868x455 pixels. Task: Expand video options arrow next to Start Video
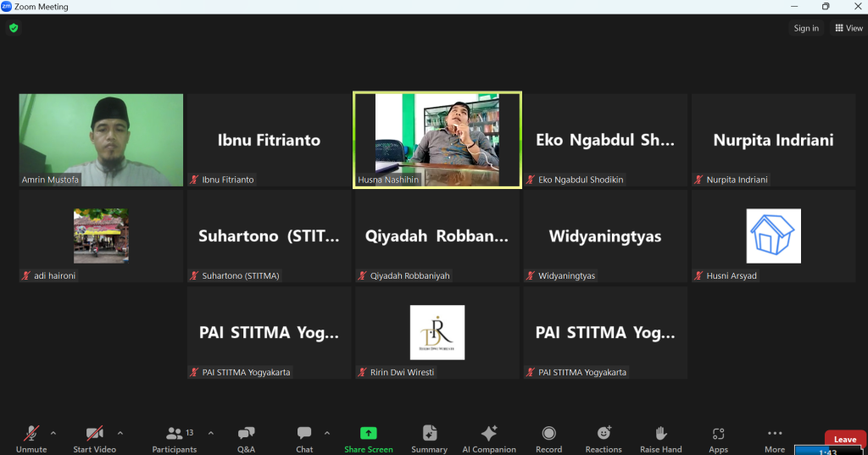click(120, 433)
